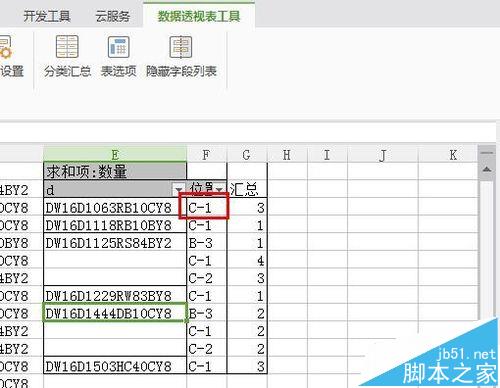Click the split handle above the scrollbar
Screen dimensions: 500x388
click(487, 153)
